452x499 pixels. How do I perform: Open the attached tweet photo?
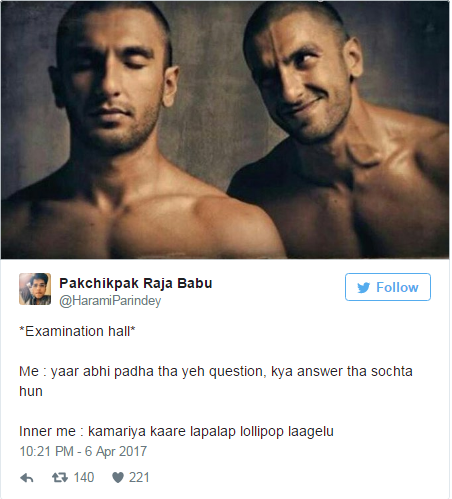(225, 130)
